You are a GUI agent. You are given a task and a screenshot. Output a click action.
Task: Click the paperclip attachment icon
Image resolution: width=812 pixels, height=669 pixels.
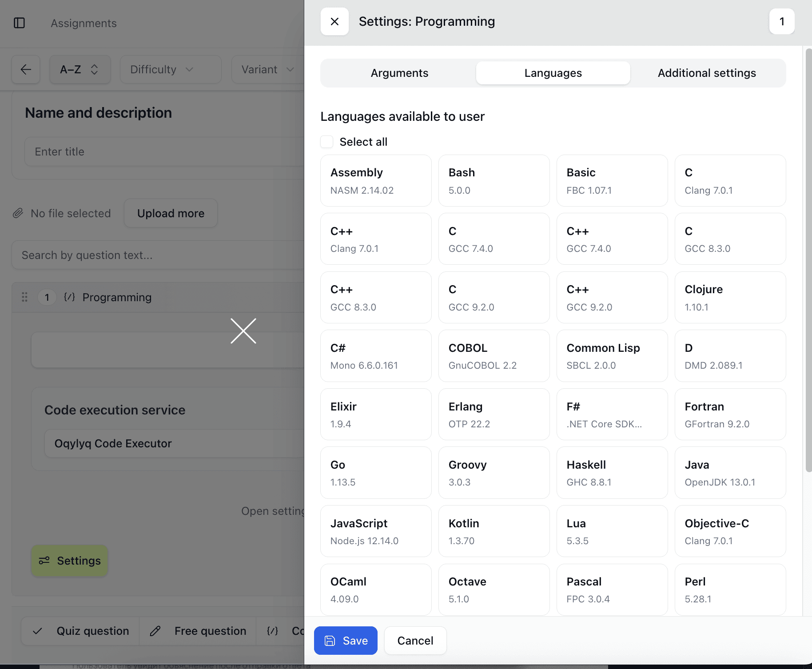(18, 213)
